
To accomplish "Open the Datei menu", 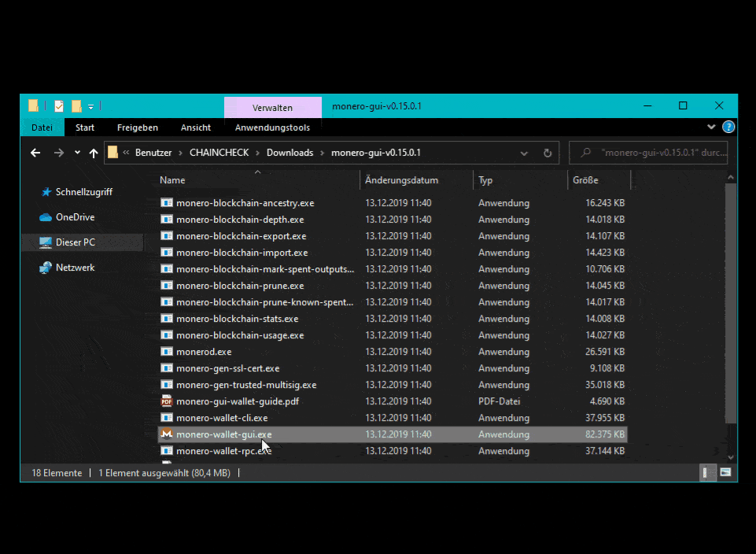I will [42, 127].
